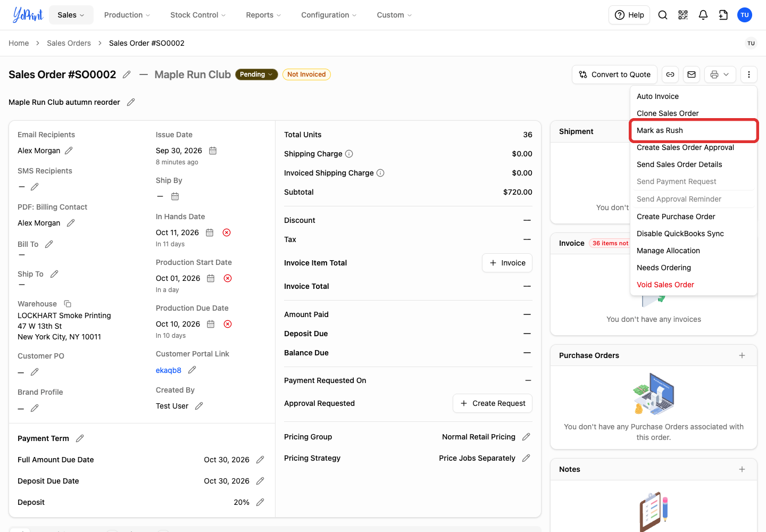Edit the Customer Portal Link ekaqb8
This screenshot has height=532, width=766.
point(192,370)
